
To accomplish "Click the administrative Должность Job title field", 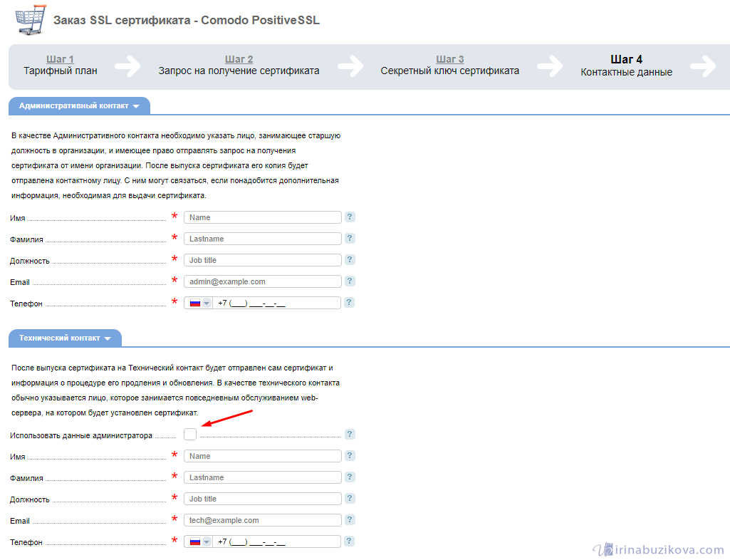I will 263,260.
